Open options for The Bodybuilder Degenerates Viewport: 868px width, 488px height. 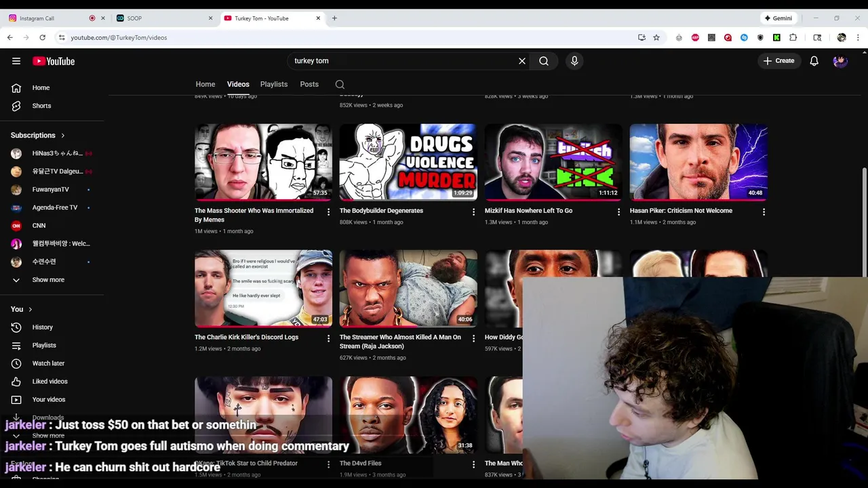(473, 212)
